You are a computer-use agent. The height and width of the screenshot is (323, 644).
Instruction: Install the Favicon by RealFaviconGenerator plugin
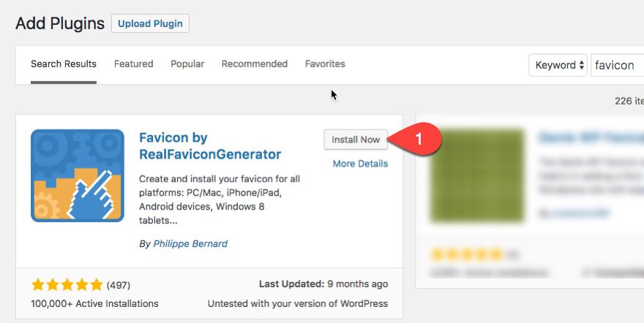[356, 140]
